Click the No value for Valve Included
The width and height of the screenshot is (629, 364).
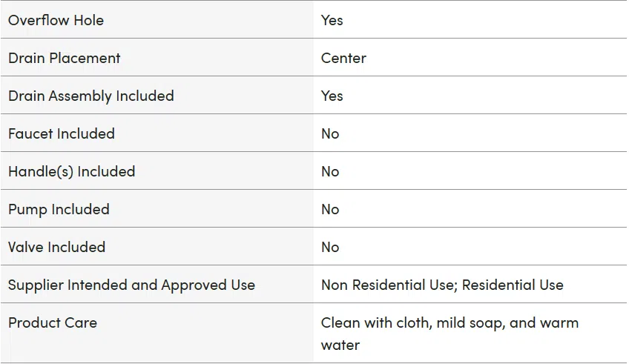coord(330,247)
